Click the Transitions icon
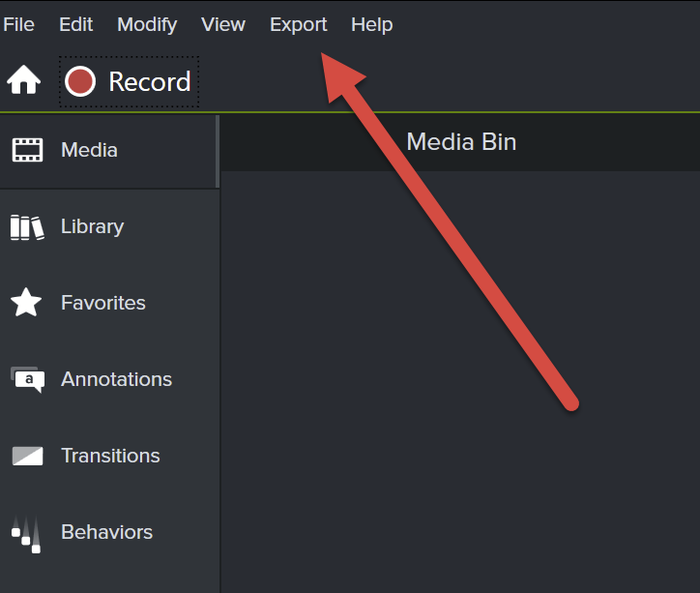This screenshot has width=700, height=593. point(27,456)
